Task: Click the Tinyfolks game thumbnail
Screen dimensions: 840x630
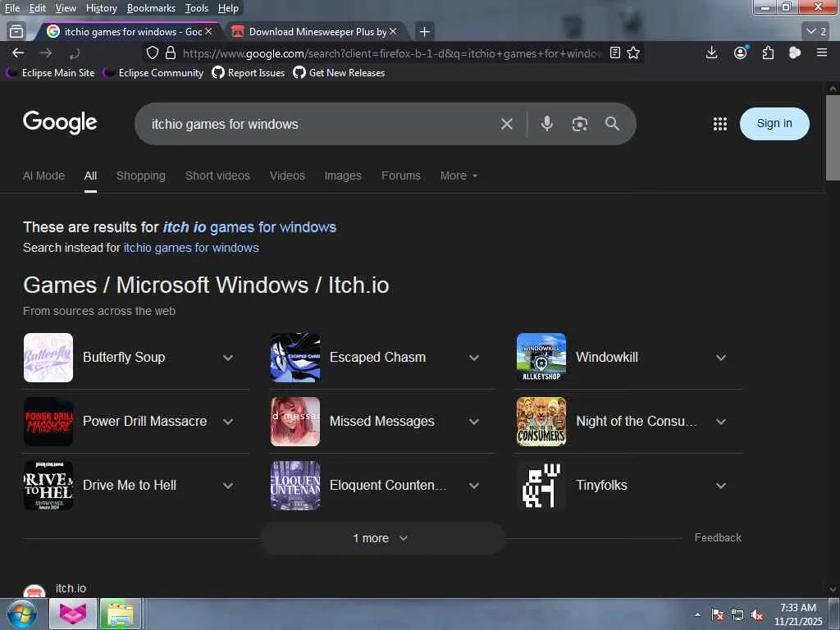Action: click(x=541, y=486)
